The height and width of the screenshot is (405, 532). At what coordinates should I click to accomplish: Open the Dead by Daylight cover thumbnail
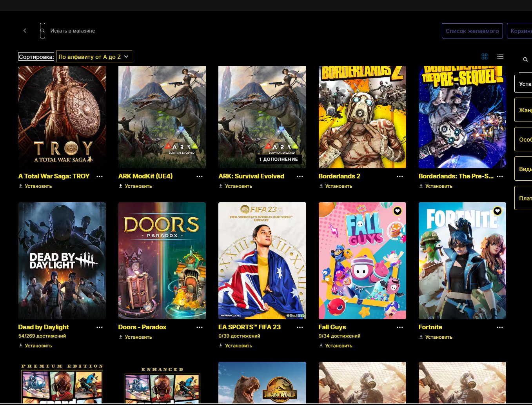[x=62, y=261]
